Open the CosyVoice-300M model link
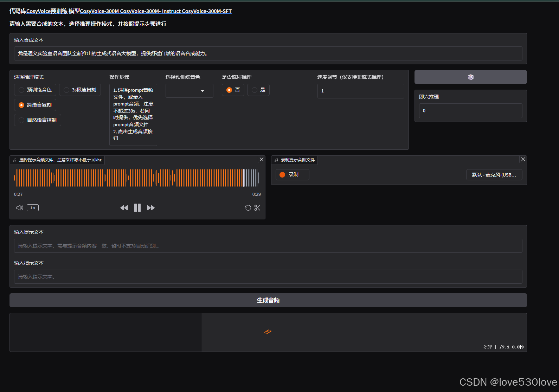 [x=99, y=11]
